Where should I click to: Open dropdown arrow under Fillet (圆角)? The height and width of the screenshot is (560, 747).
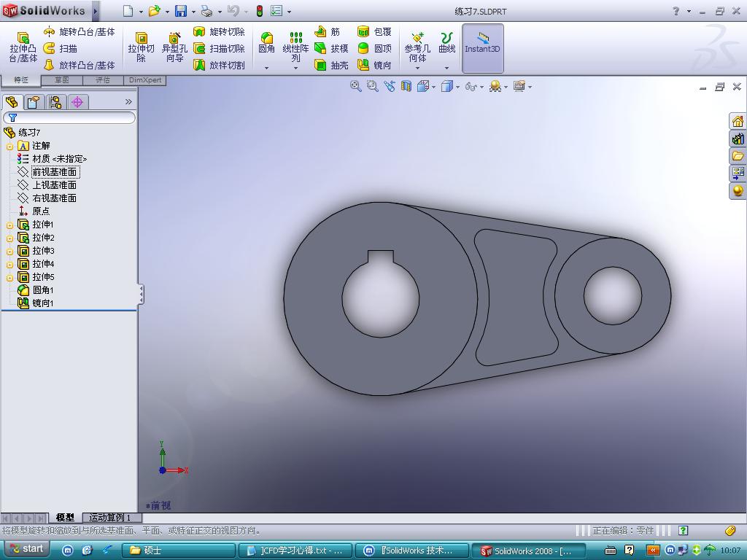pyautogui.click(x=266, y=68)
